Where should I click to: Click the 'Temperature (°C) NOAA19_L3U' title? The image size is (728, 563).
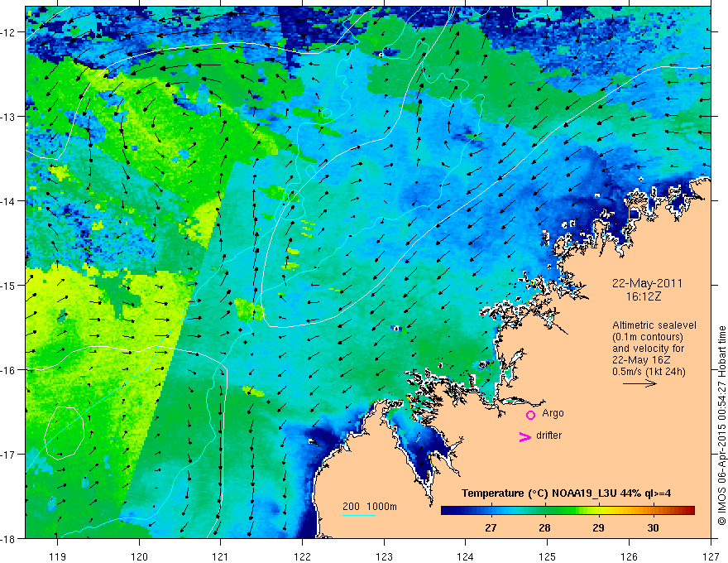tap(539, 493)
